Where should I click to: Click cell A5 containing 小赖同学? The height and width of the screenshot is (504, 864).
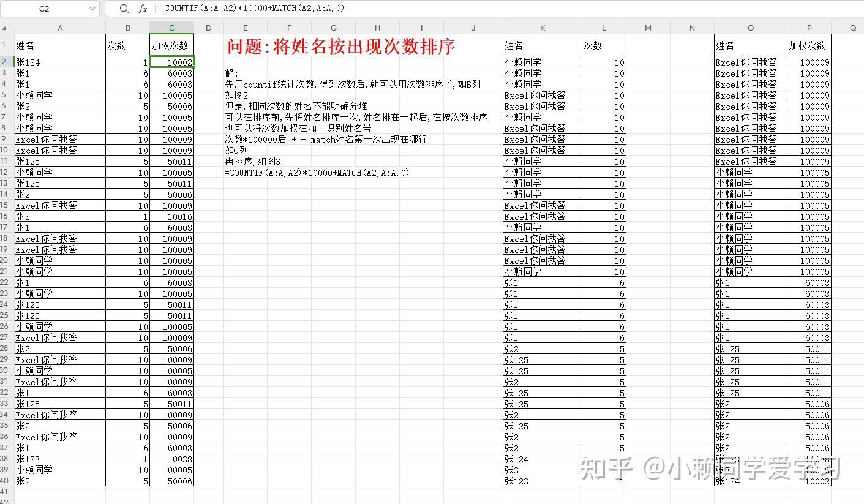[x=60, y=95]
